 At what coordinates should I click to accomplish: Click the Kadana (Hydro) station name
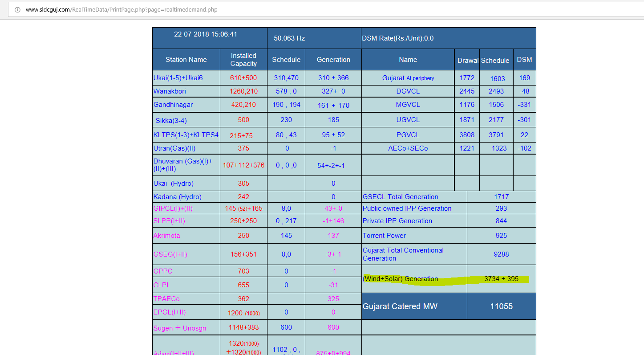pos(177,197)
